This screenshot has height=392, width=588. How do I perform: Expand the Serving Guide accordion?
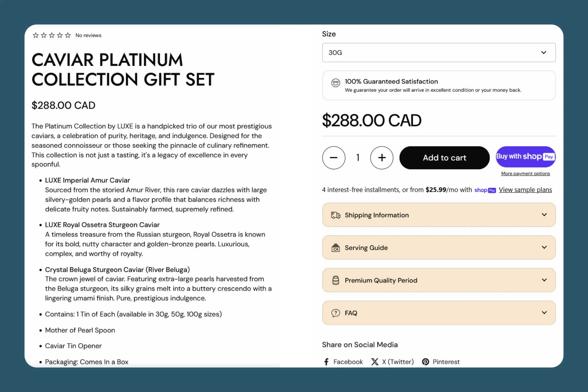click(439, 248)
